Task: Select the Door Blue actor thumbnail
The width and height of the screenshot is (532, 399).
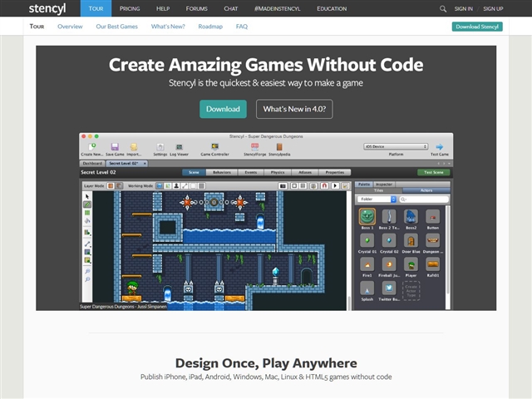Action: click(x=411, y=240)
